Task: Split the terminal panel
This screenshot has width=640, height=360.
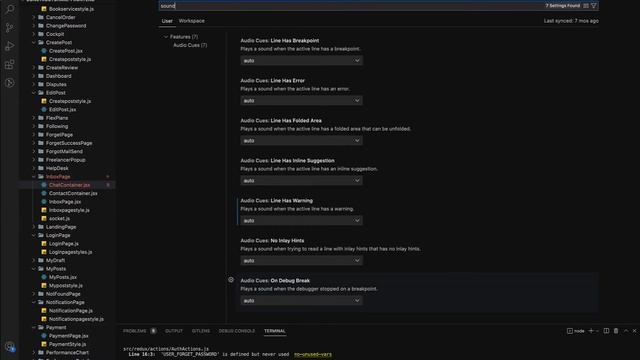Action: coord(606,331)
